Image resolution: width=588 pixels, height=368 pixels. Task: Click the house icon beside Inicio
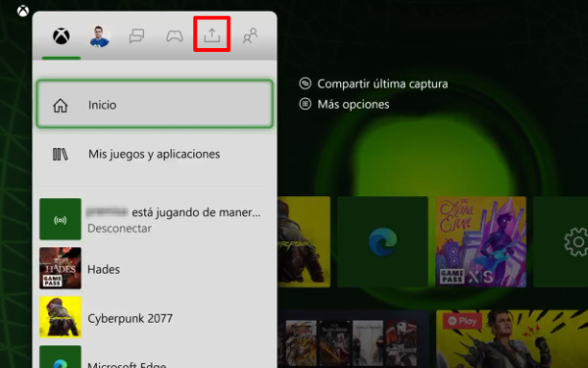[61, 106]
